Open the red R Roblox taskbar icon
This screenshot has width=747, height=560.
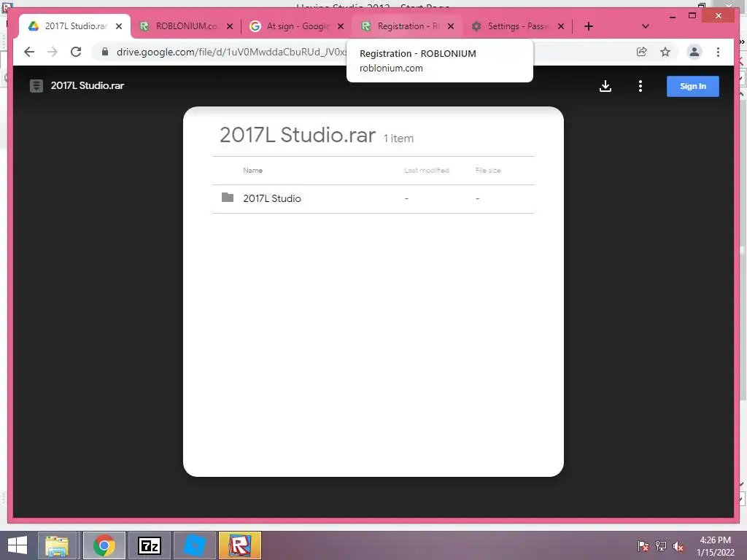239,545
